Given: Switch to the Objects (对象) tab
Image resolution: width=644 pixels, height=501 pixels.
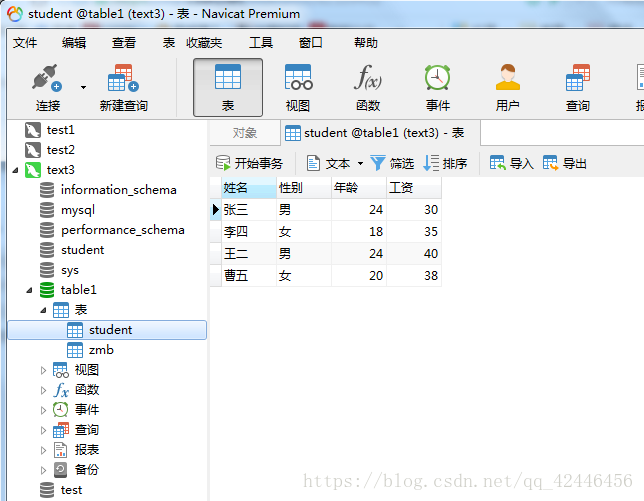Looking at the screenshot, I should pyautogui.click(x=245, y=133).
